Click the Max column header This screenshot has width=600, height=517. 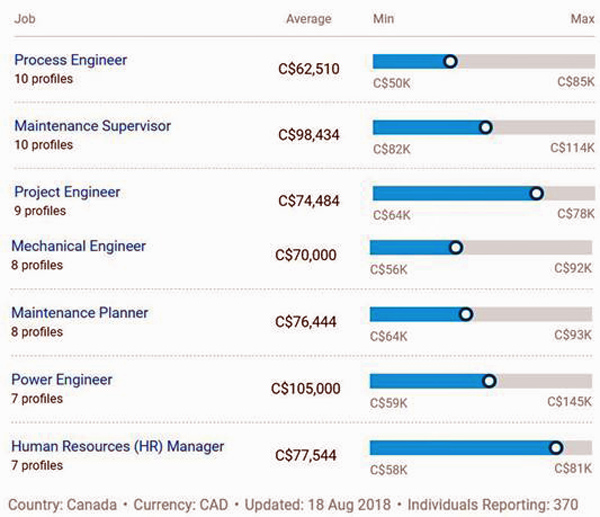click(582, 19)
